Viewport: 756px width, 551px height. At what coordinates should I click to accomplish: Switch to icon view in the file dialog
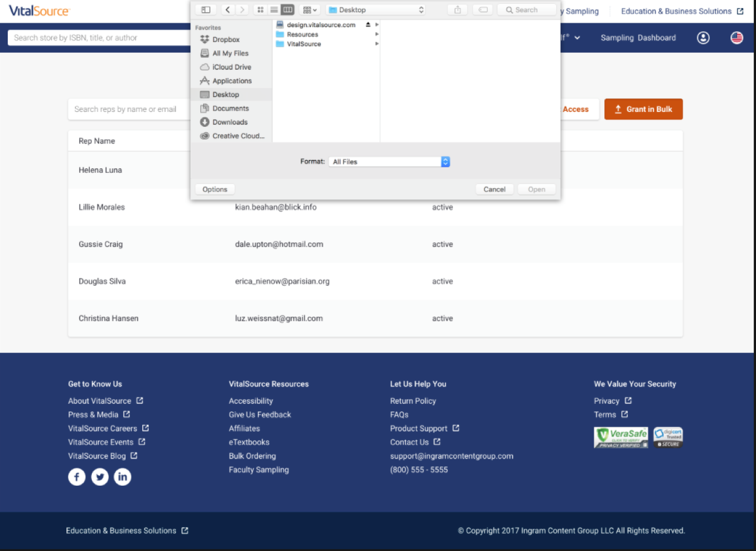coord(260,9)
